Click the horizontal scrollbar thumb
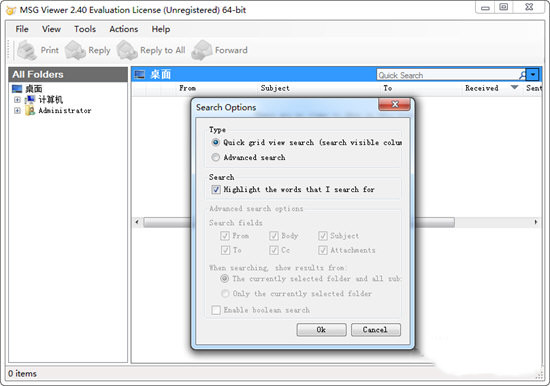The image size is (550, 386). point(299,222)
